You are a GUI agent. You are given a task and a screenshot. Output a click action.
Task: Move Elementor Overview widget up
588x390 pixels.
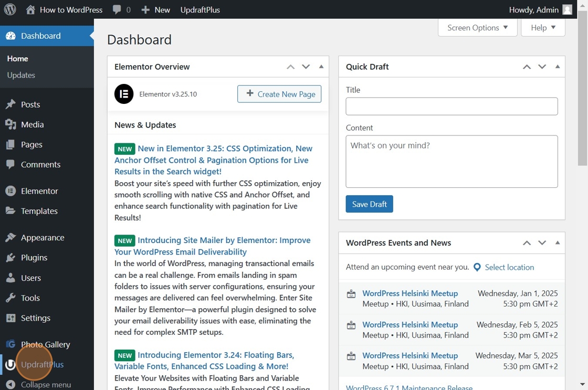pos(291,67)
